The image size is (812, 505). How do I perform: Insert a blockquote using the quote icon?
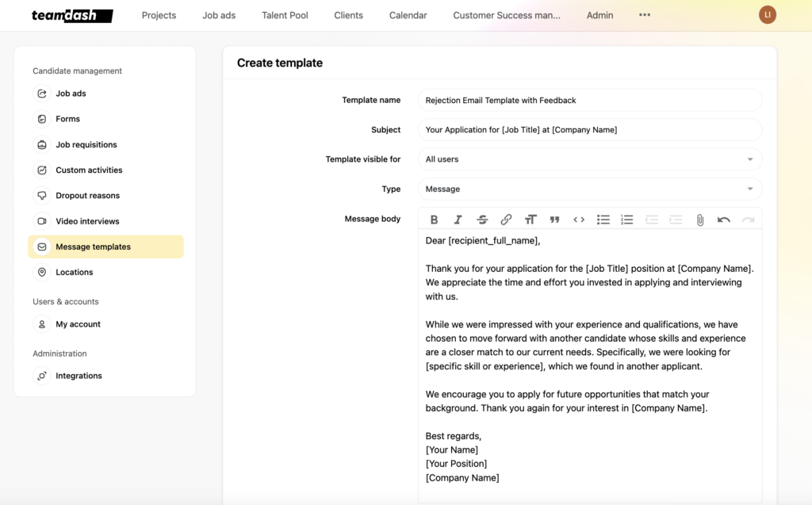click(555, 220)
